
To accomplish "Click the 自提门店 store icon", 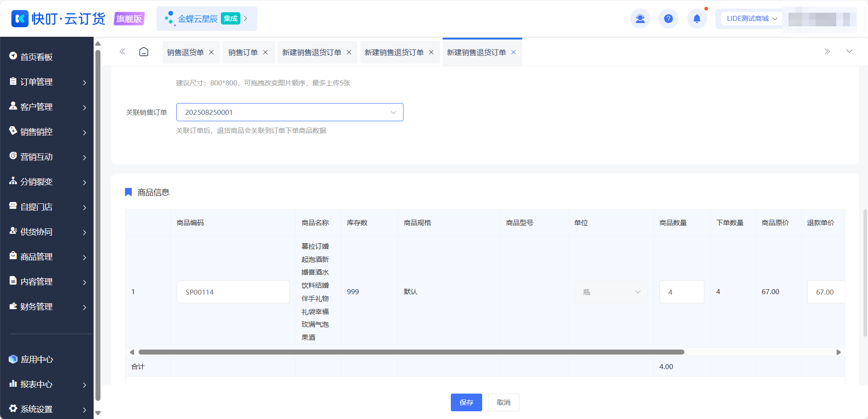I will click(13, 206).
